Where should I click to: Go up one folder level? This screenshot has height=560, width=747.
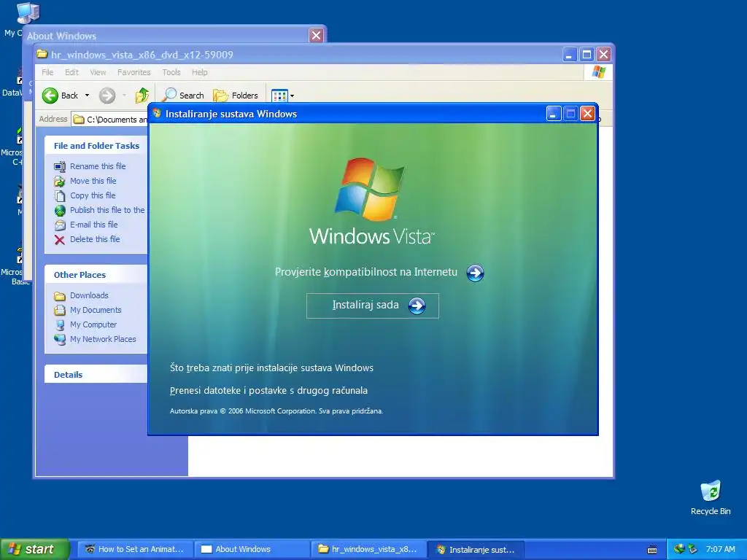click(142, 96)
